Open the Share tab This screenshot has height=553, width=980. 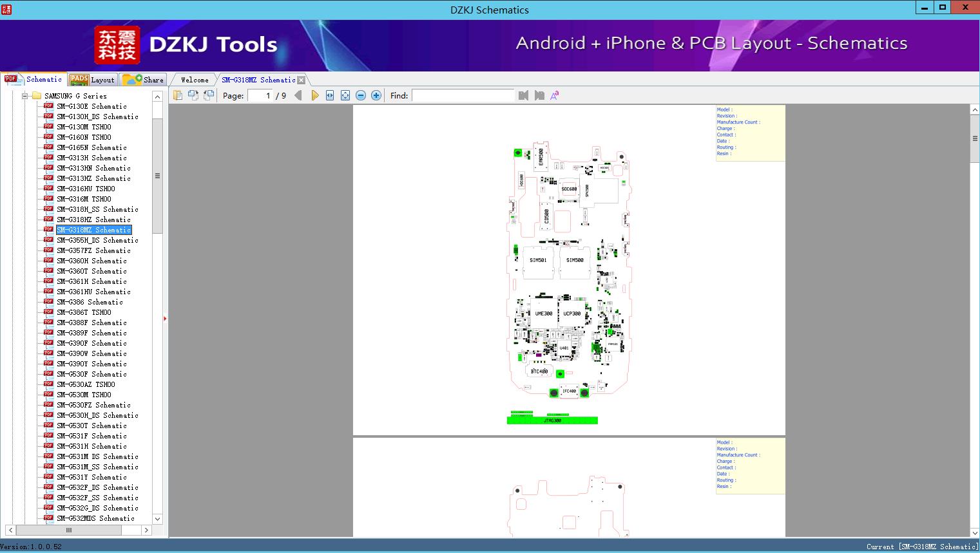pyautogui.click(x=143, y=80)
